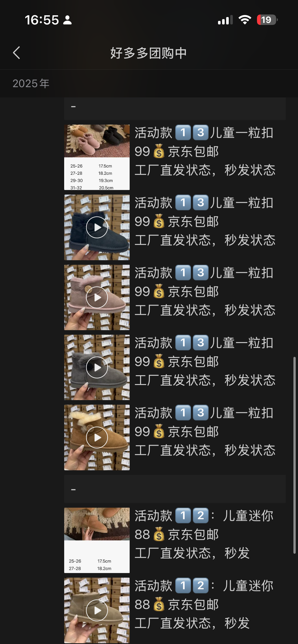Tap the 2025年 year header
Viewport: 298px width, 644px height.
pyautogui.click(x=31, y=84)
